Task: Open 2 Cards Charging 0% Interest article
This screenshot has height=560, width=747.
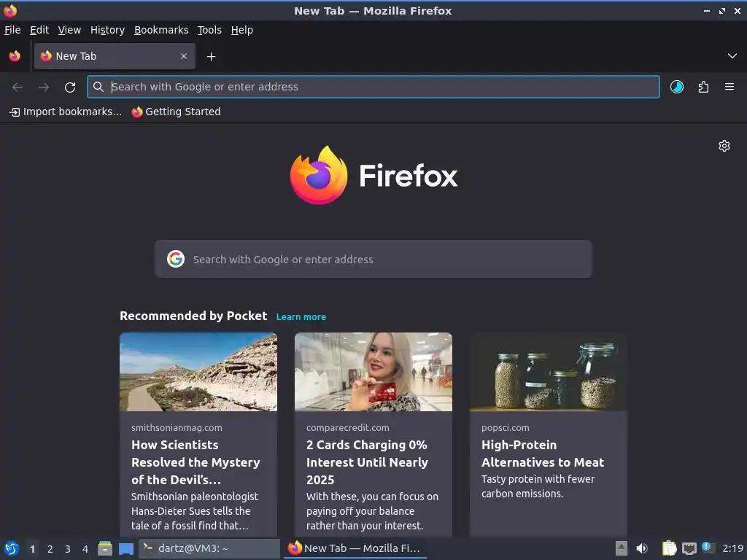Action: 368,462
